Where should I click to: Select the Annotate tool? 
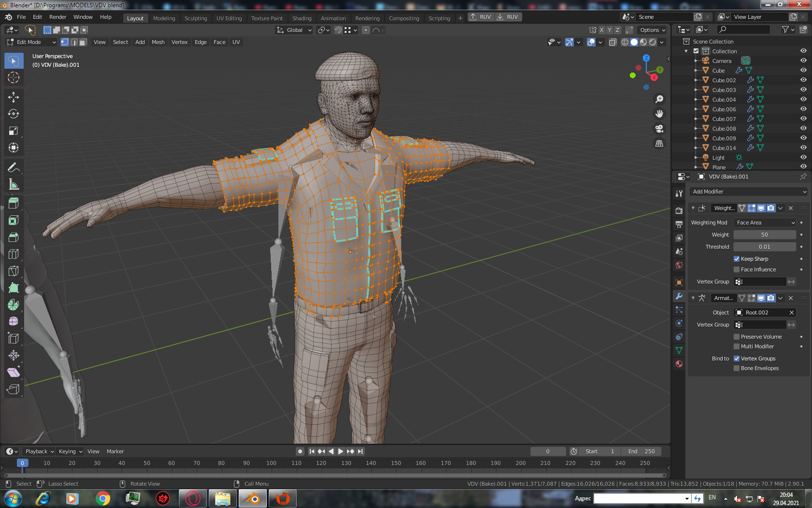click(x=14, y=168)
